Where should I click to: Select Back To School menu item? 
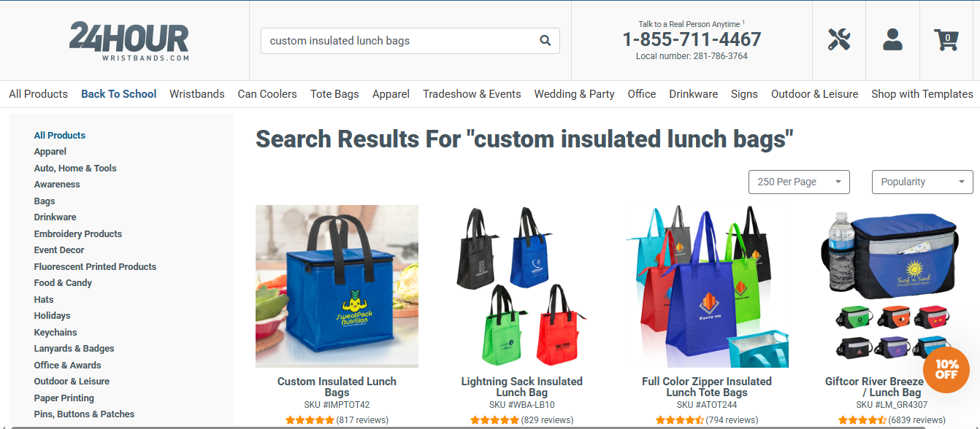click(119, 94)
